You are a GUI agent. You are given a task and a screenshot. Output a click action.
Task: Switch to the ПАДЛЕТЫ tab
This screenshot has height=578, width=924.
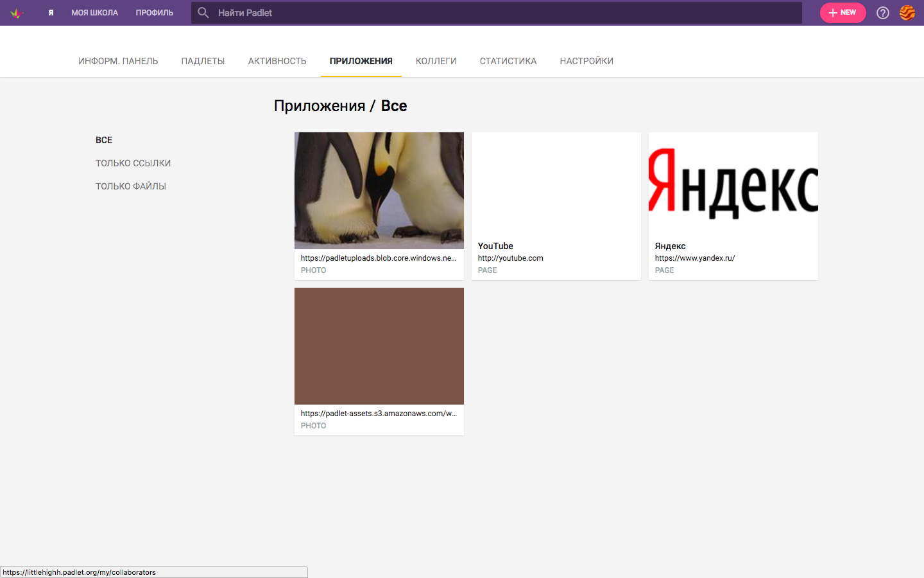(x=203, y=60)
